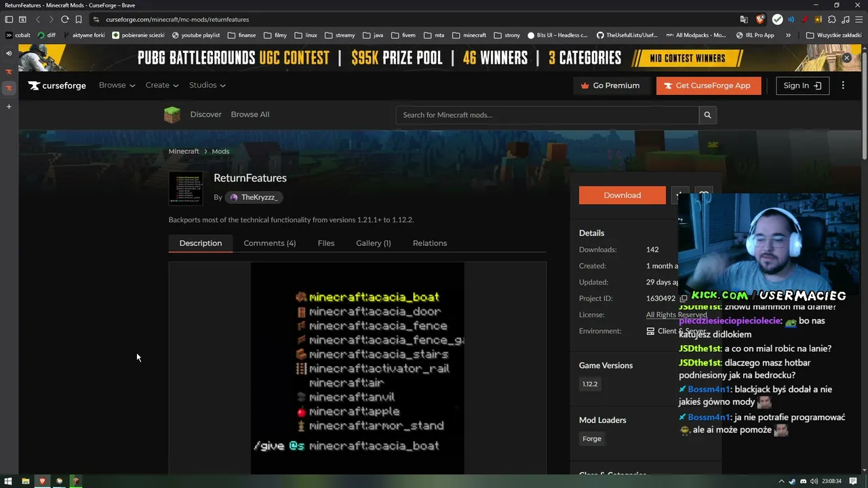Expand the Studios dropdown menu

(x=208, y=85)
